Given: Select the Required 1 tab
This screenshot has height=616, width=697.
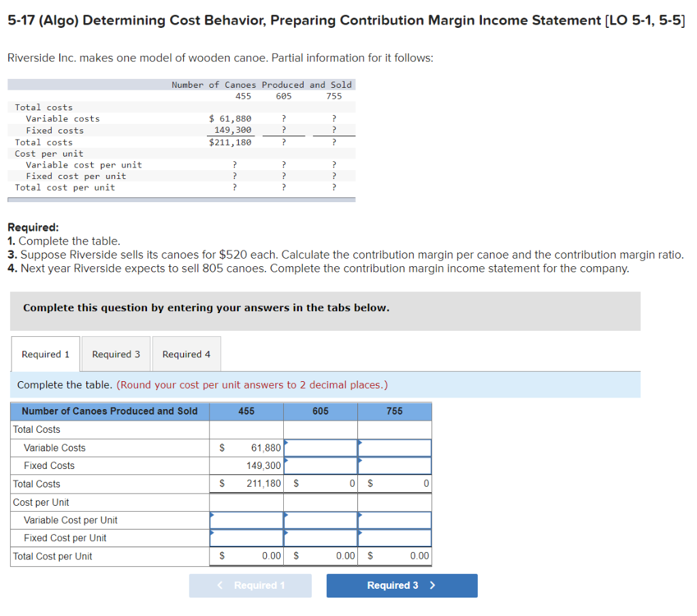Looking at the screenshot, I should coord(45,353).
